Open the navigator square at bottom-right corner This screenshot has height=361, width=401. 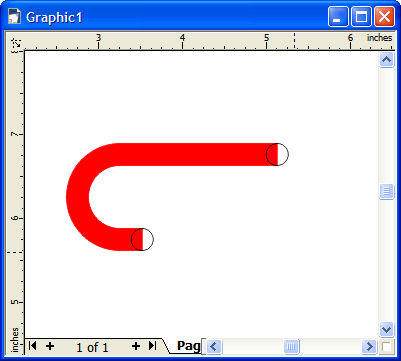click(387, 347)
